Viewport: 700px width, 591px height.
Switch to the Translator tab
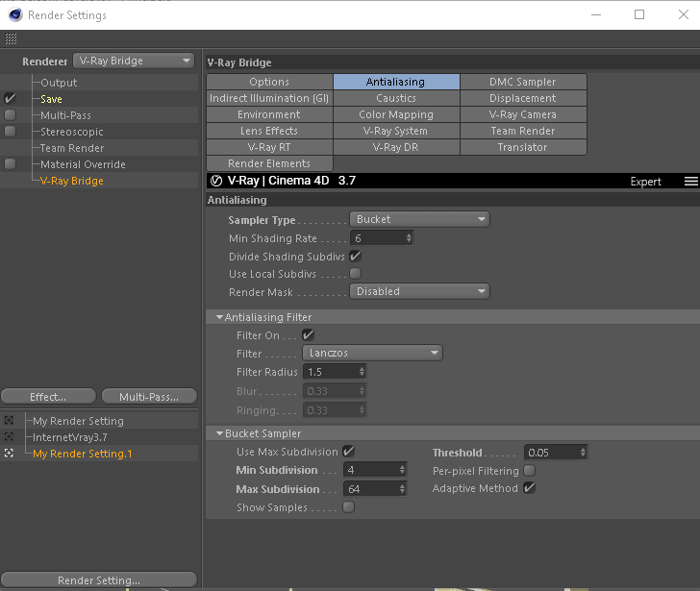pos(523,147)
